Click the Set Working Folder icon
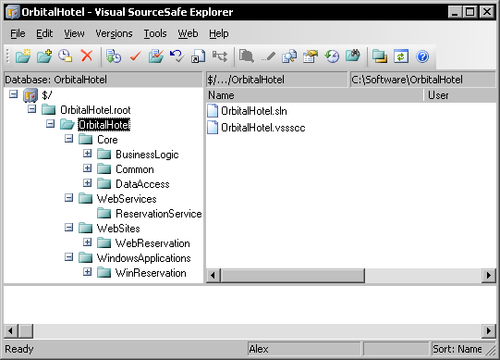 coord(380,56)
